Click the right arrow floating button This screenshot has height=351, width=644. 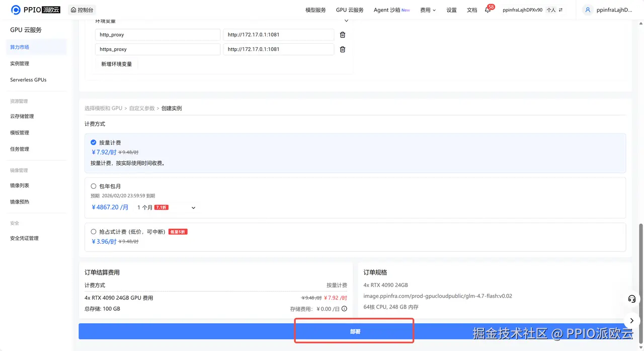(632, 320)
